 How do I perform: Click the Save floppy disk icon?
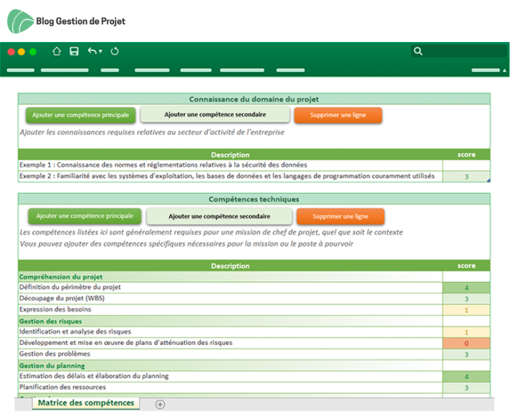pos(74,51)
